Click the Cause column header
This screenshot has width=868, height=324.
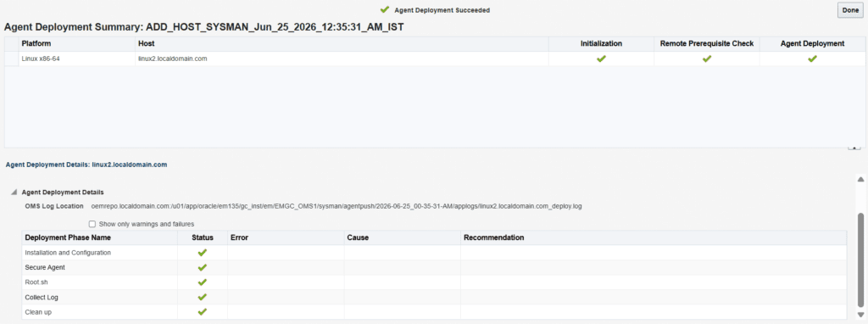[x=402, y=237]
